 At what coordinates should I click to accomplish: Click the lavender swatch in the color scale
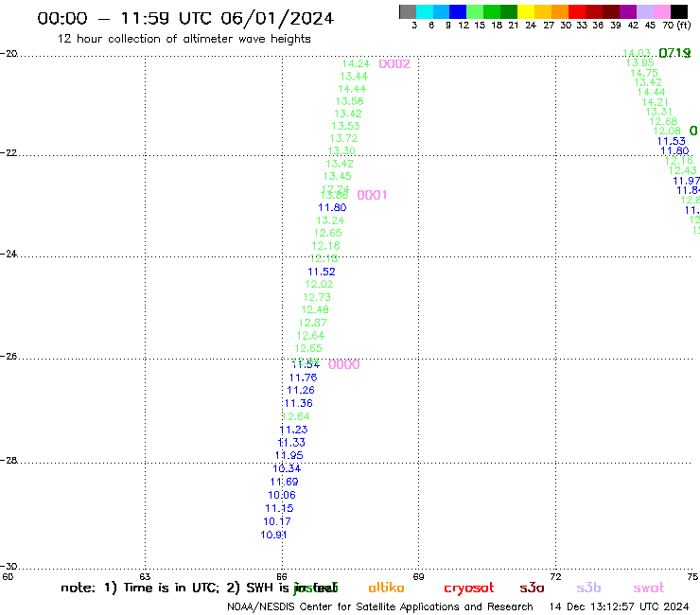point(644,11)
